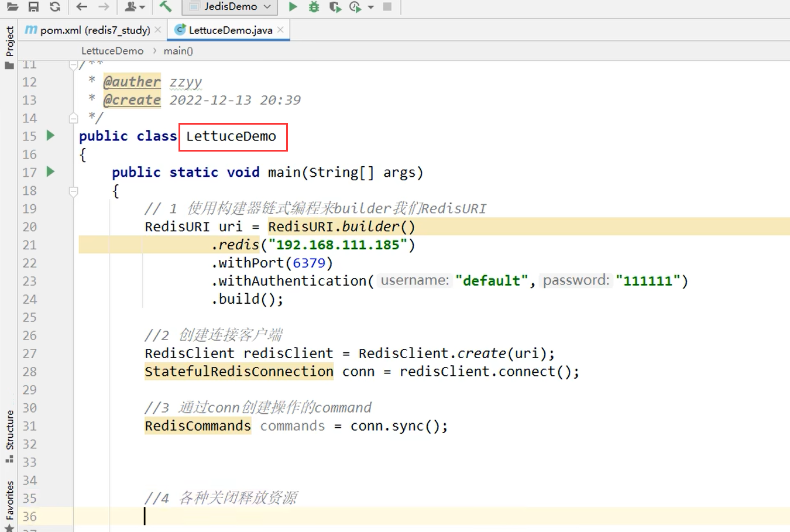Expand the arrow next to profiler icon
Viewport: 790px width, 532px height.
click(370, 8)
